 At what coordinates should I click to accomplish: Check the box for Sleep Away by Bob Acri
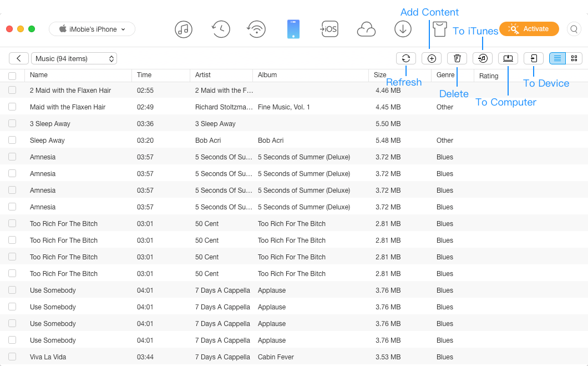(x=12, y=140)
